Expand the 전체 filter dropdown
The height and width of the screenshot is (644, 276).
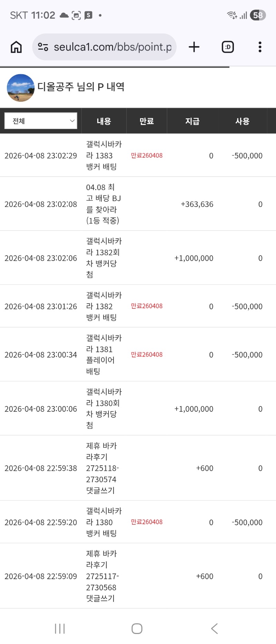click(x=41, y=121)
